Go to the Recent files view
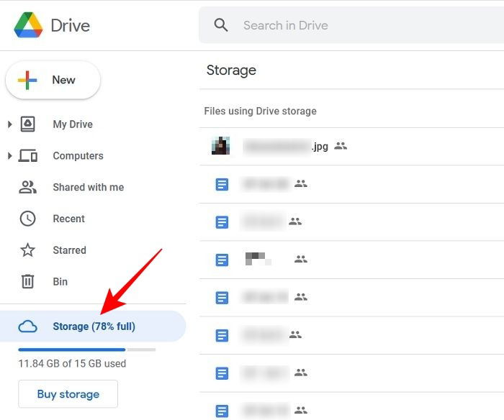Viewport: 504px width, 420px height. [68, 219]
